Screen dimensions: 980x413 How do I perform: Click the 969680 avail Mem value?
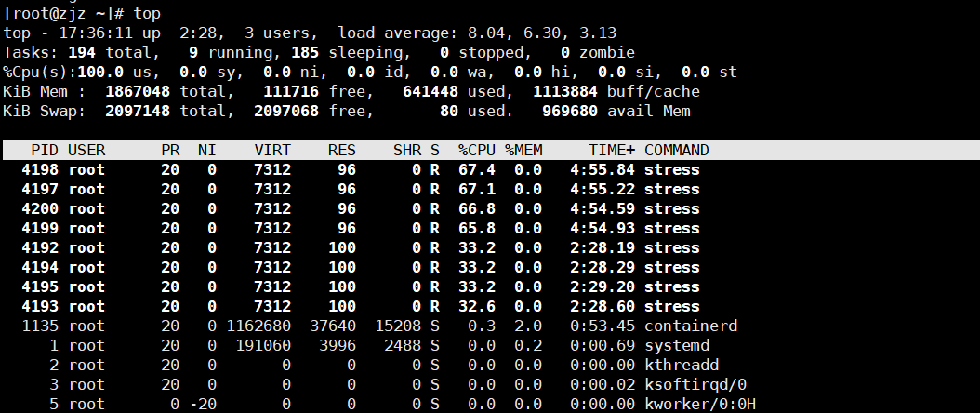[569, 112]
